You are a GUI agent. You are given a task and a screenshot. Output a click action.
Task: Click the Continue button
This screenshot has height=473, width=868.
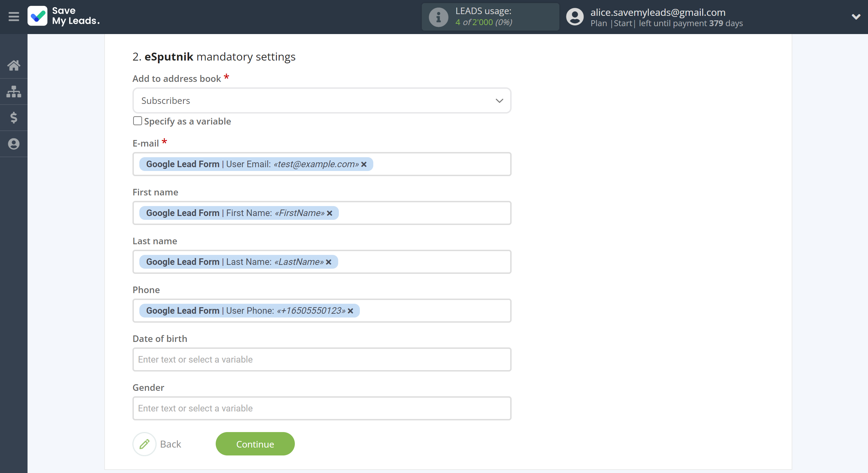[x=255, y=444]
